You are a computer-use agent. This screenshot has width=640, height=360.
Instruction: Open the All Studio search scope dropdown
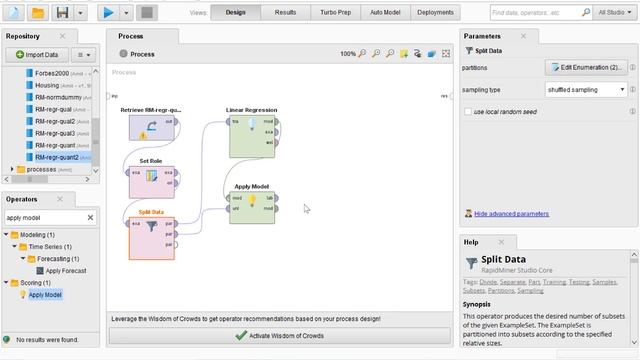(615, 13)
